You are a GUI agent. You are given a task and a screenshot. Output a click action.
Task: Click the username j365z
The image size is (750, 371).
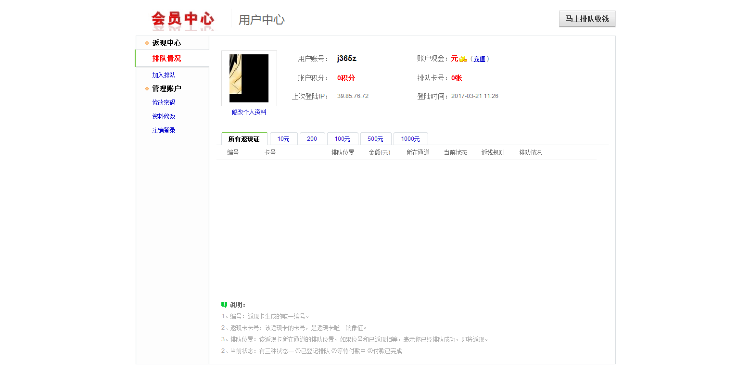(347, 58)
